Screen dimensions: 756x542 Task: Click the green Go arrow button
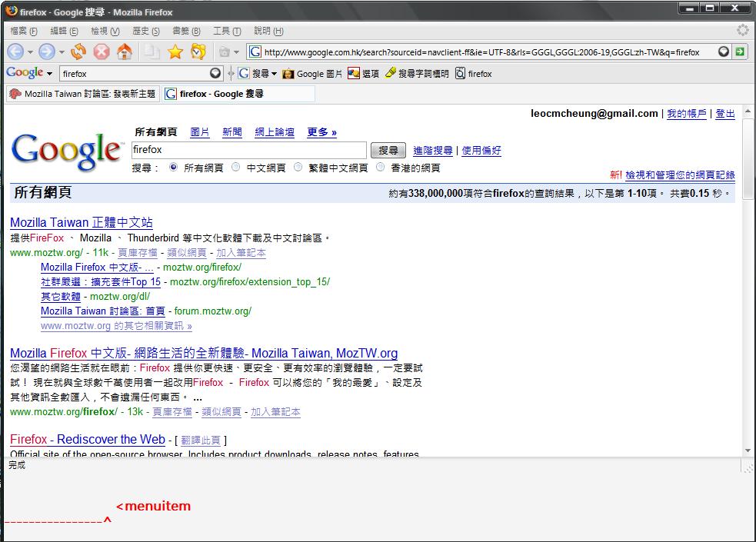click(x=740, y=52)
